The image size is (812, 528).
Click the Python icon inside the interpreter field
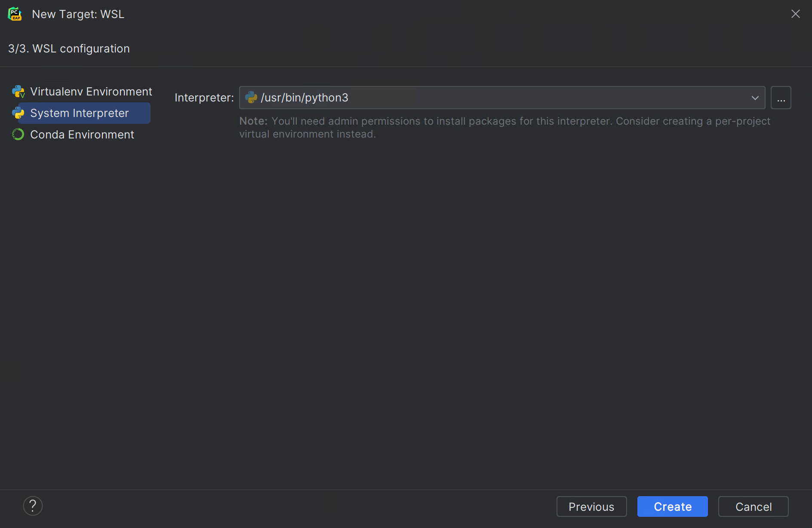pyautogui.click(x=251, y=98)
